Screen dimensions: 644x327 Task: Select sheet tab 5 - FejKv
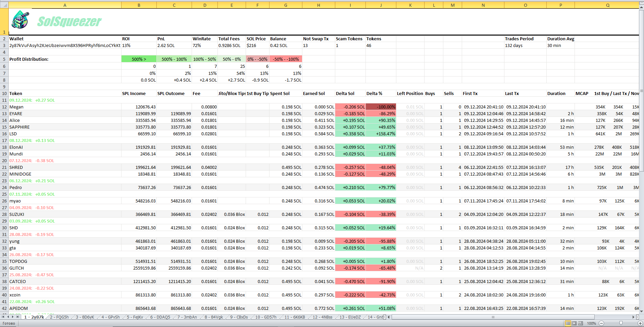click(135, 317)
